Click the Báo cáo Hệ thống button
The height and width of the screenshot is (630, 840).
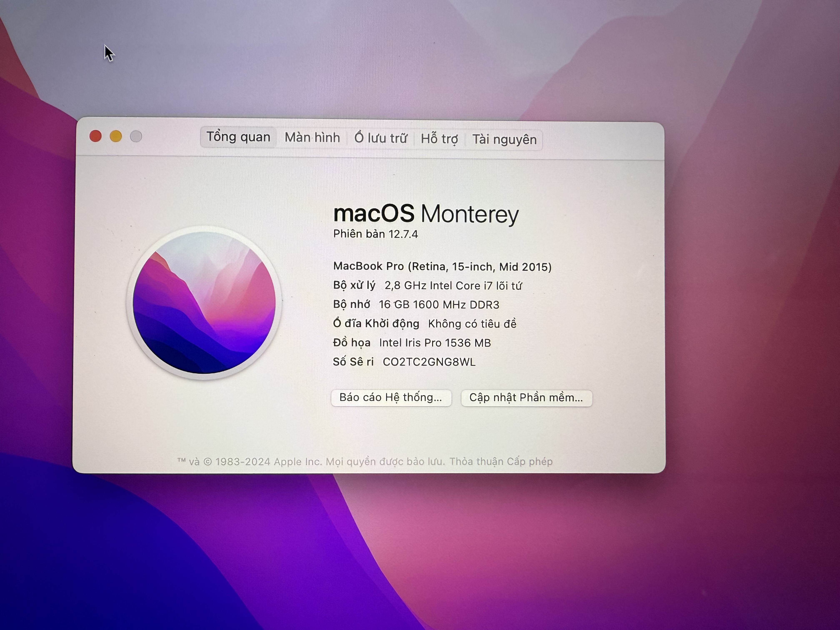391,397
